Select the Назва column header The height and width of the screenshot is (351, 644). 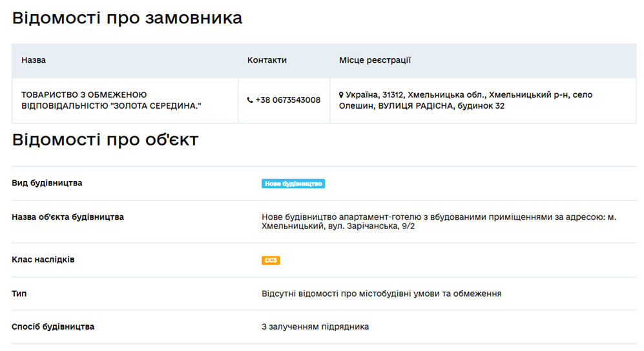pos(34,60)
